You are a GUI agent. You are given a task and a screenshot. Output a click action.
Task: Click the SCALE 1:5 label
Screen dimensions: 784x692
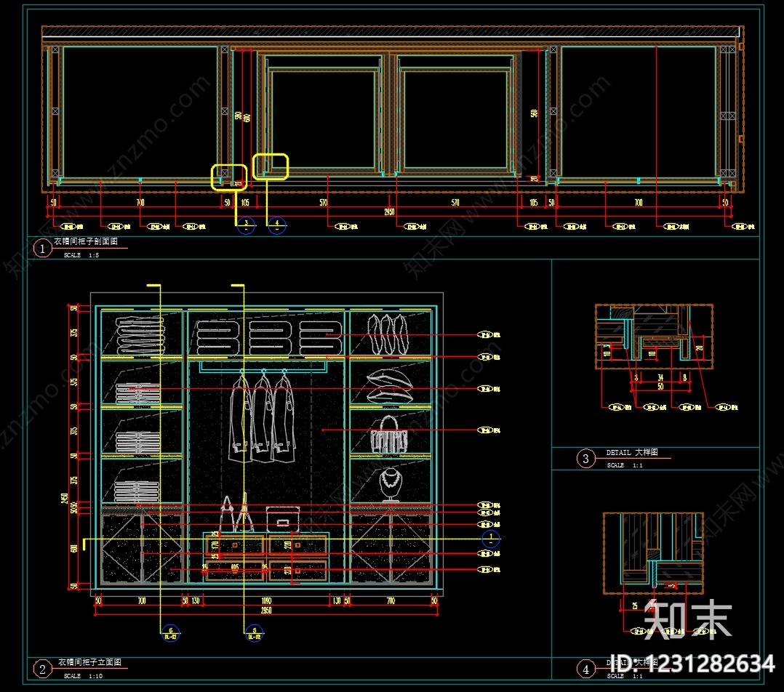coord(81,255)
